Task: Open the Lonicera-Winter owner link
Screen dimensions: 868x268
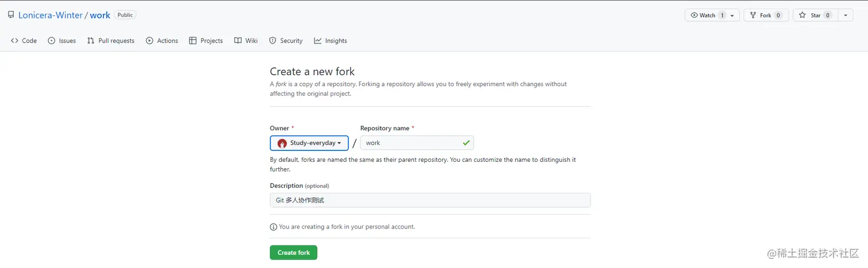Action: (51, 15)
